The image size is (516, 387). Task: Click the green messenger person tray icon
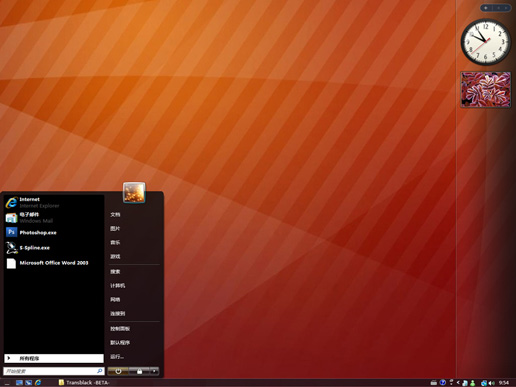click(473, 383)
